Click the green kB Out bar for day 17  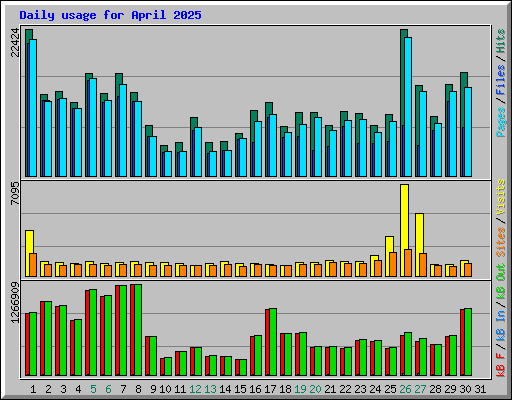point(273,342)
